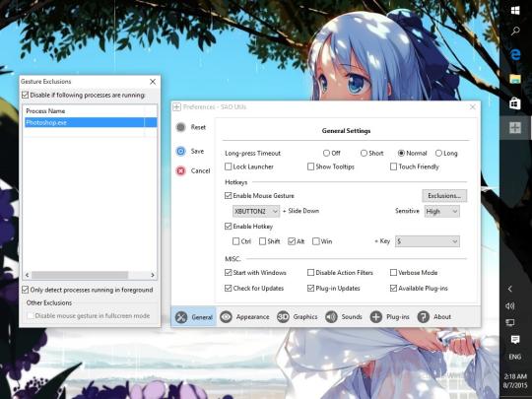Click the Preferences window title plus icon
The image size is (532, 399).
[176, 107]
